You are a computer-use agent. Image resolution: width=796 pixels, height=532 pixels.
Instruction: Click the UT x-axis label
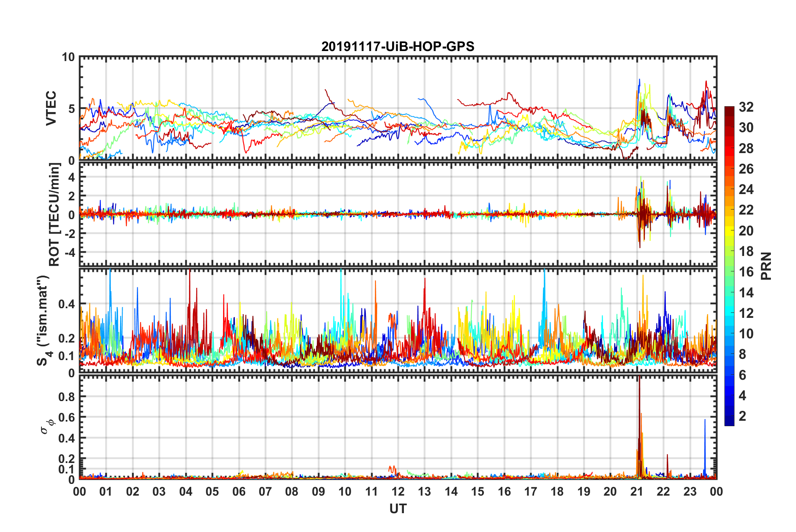(x=398, y=509)
